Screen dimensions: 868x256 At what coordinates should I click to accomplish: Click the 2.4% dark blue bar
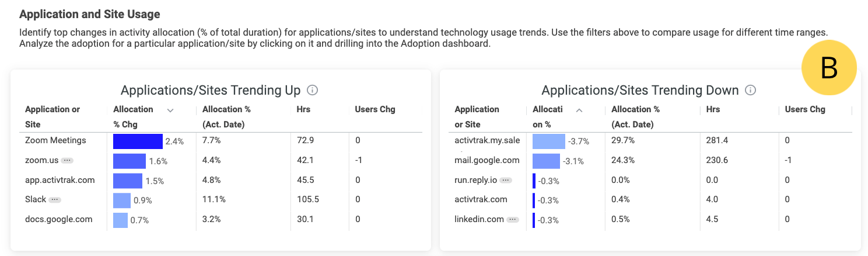[x=138, y=141]
